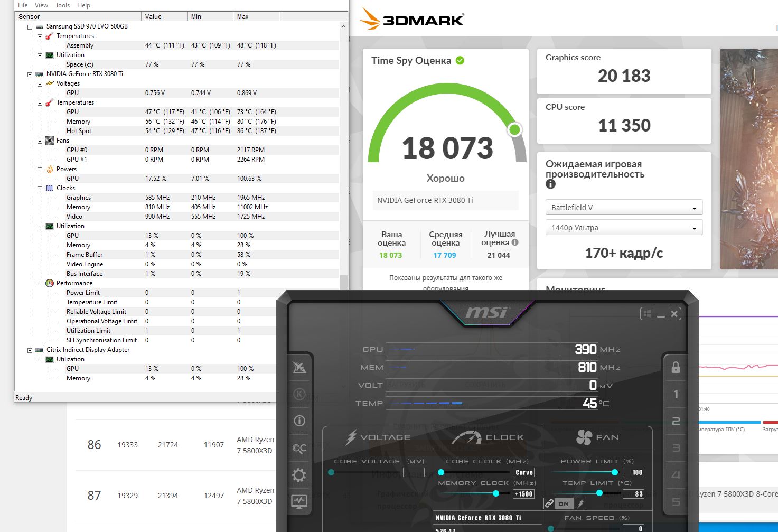
Task: Click the thermometer icon under Samsung SSD
Action: pos(50,36)
